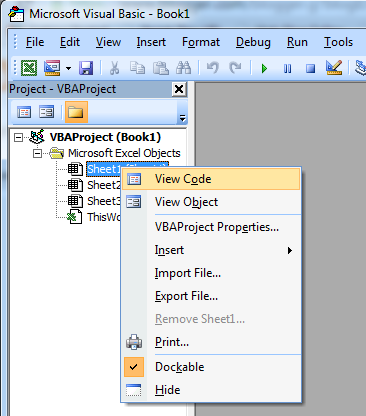This screenshot has height=416, width=366.
Task: Choose Print... from context menu
Action: coord(211,342)
